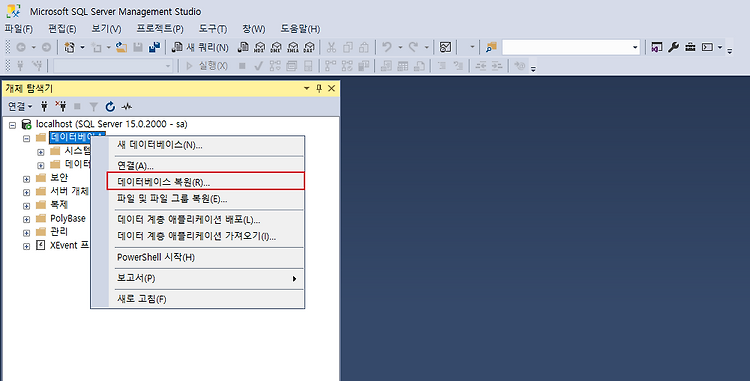Screen dimensions: 750x381
Task: Click the Database Engine Query icon
Action: click(x=243, y=47)
